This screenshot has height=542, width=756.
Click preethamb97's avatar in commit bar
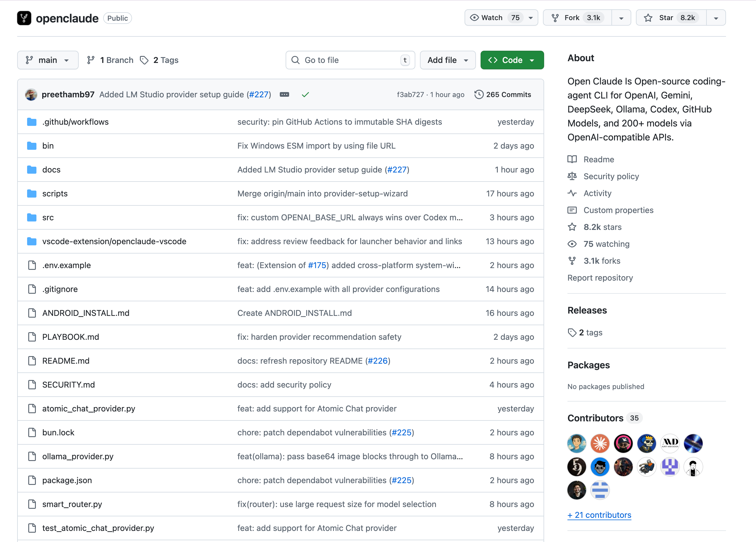pos(31,95)
